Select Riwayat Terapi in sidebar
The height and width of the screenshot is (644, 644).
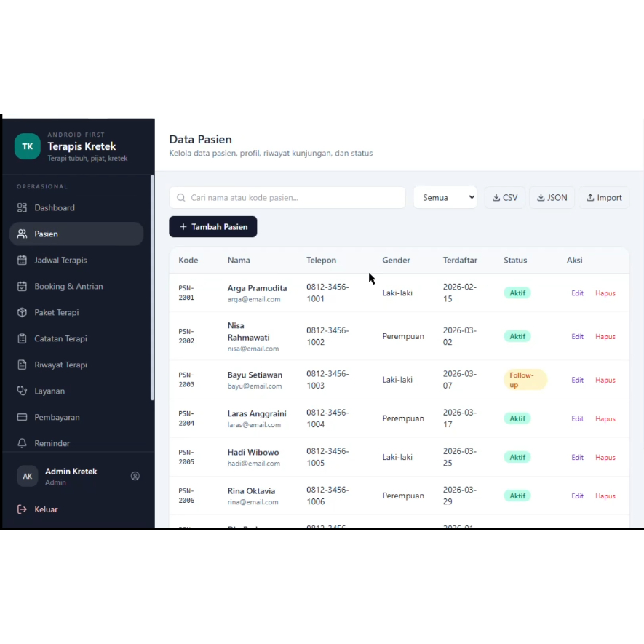coord(76,365)
